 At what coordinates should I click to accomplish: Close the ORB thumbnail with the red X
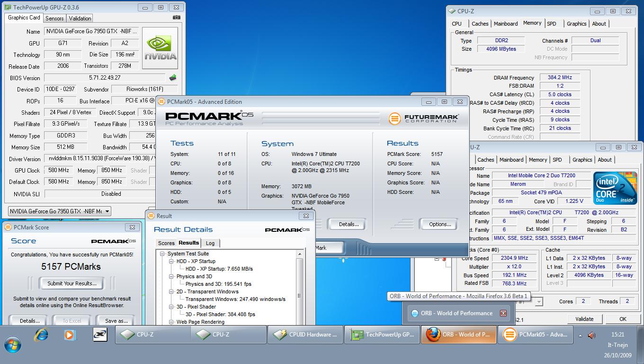pos(503,313)
